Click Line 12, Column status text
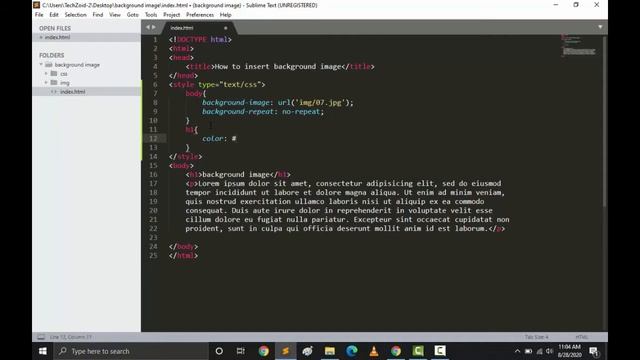The height and width of the screenshot is (360, 640). point(71,337)
